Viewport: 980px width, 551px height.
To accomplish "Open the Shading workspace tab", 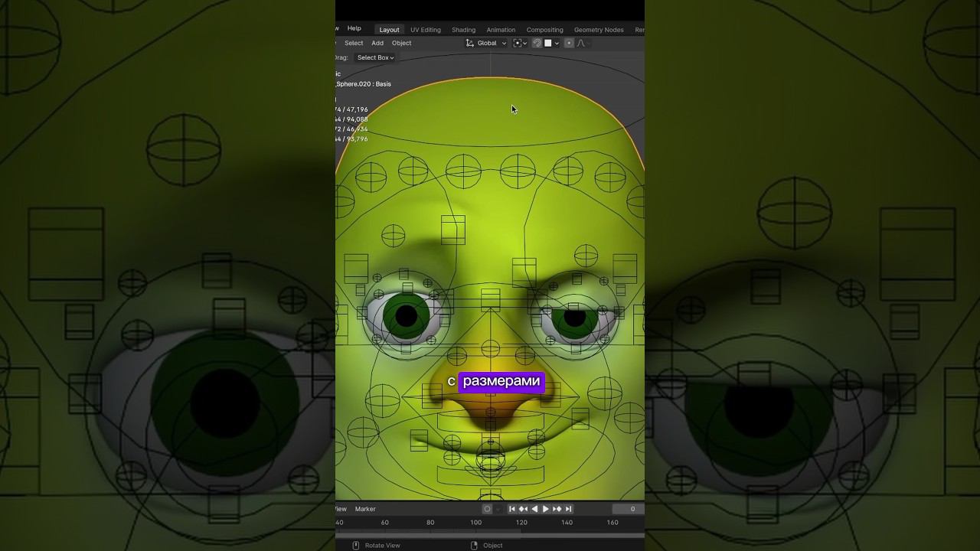I will (463, 30).
